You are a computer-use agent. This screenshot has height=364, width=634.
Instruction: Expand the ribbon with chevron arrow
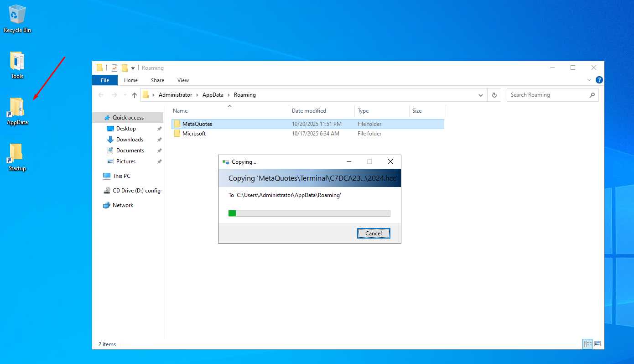(x=589, y=80)
